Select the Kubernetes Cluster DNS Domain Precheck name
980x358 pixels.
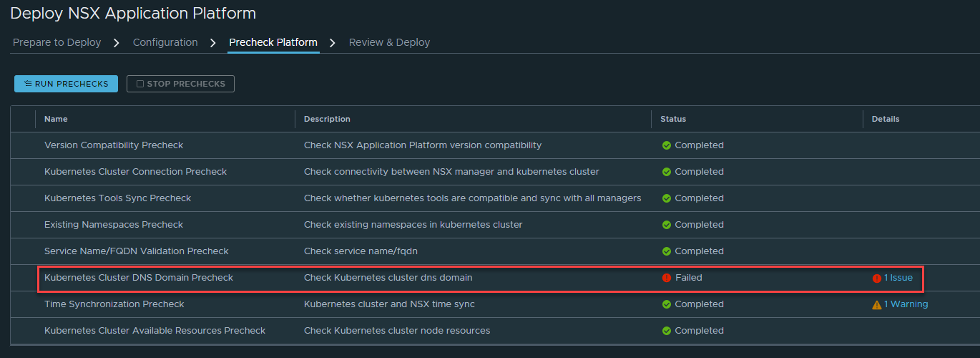click(139, 278)
